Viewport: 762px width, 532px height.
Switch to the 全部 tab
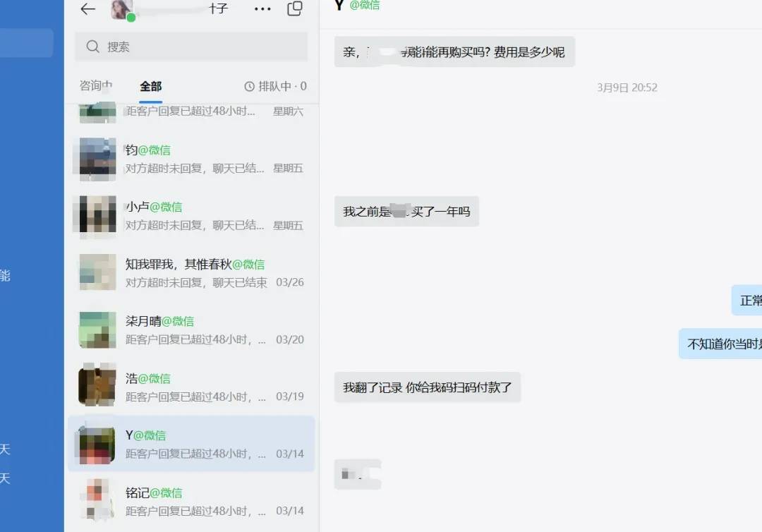pyautogui.click(x=151, y=87)
